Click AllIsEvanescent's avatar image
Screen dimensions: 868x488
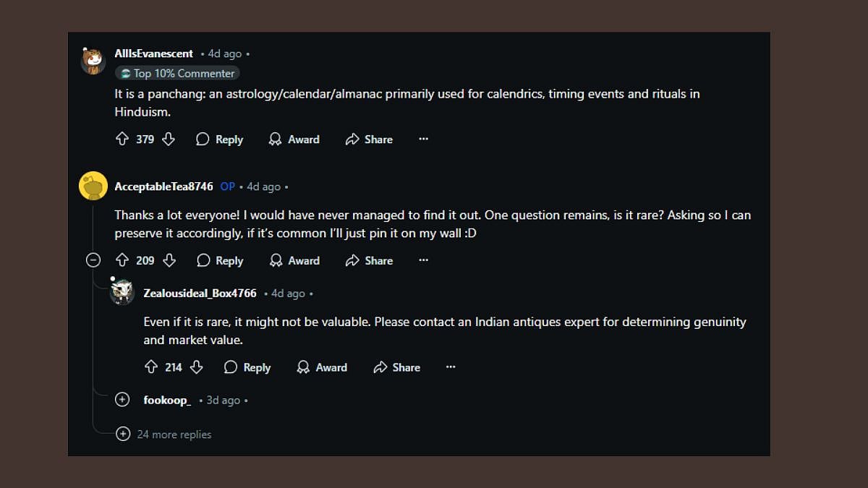93,61
